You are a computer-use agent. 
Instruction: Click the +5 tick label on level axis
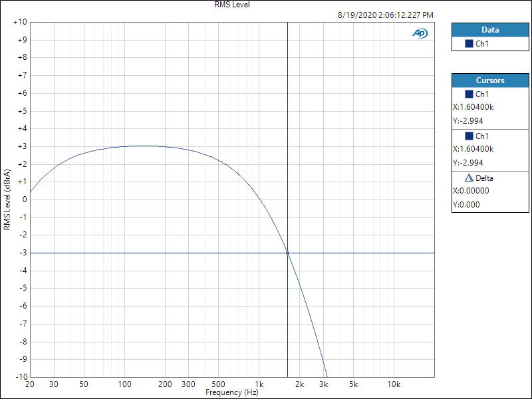(22, 111)
